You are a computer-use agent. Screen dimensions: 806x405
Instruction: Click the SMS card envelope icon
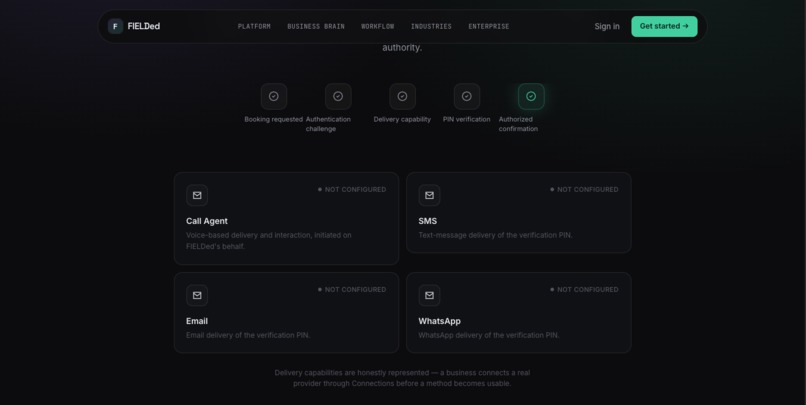point(429,195)
